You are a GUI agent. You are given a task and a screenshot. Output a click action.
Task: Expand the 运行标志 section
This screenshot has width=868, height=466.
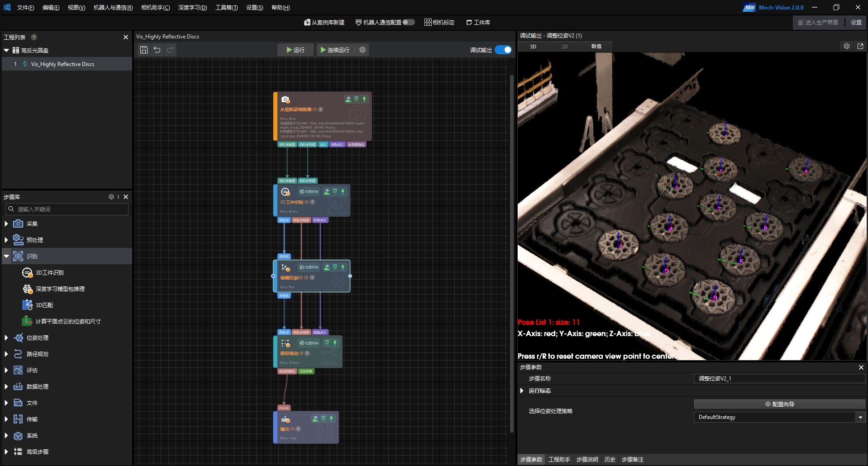[x=522, y=391]
